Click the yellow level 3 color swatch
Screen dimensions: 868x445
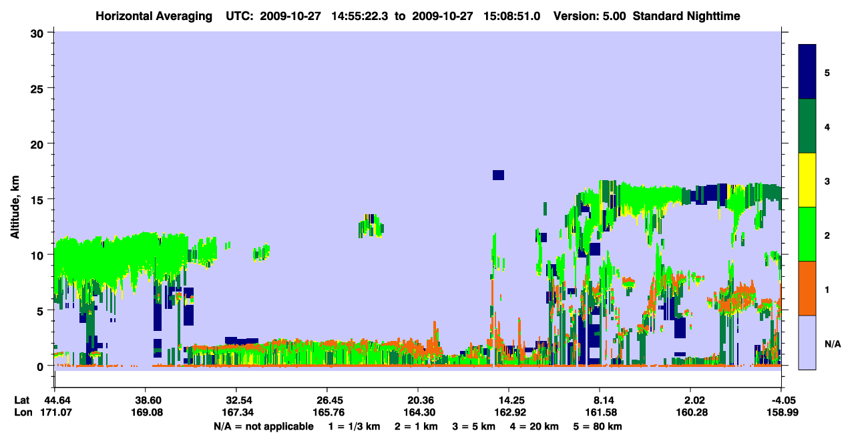[x=808, y=180]
